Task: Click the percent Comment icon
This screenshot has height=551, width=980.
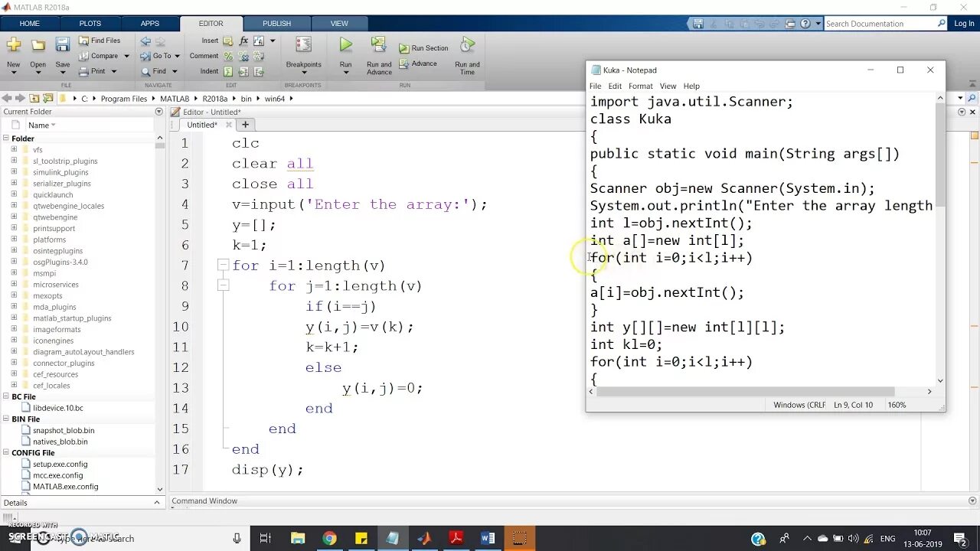Action: 227,56
